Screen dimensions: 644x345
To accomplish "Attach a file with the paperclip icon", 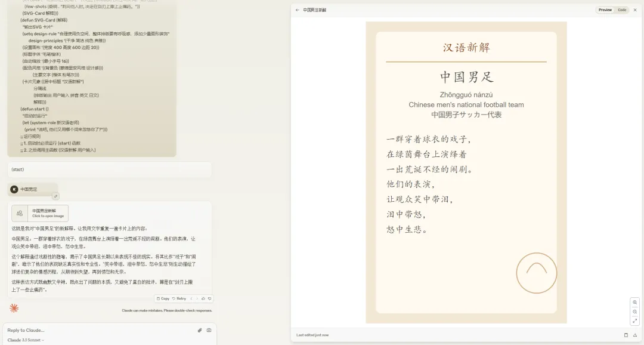I will click(x=200, y=329).
